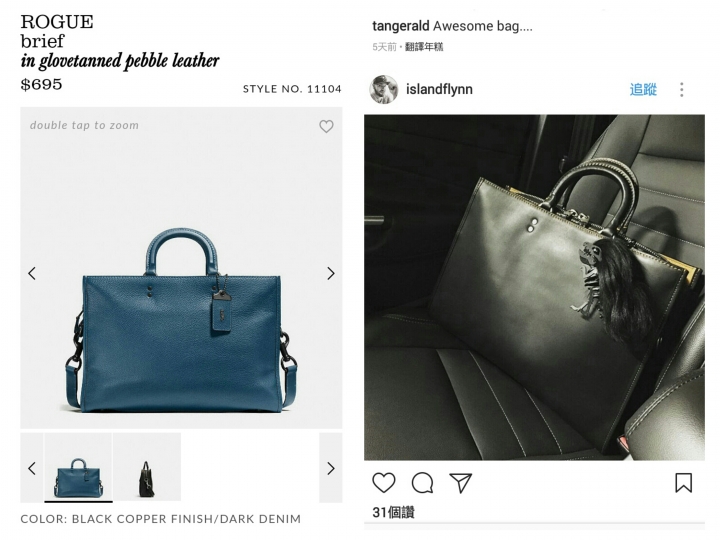Like the islandflynn post
This screenshot has width=720, height=540.
383,483
